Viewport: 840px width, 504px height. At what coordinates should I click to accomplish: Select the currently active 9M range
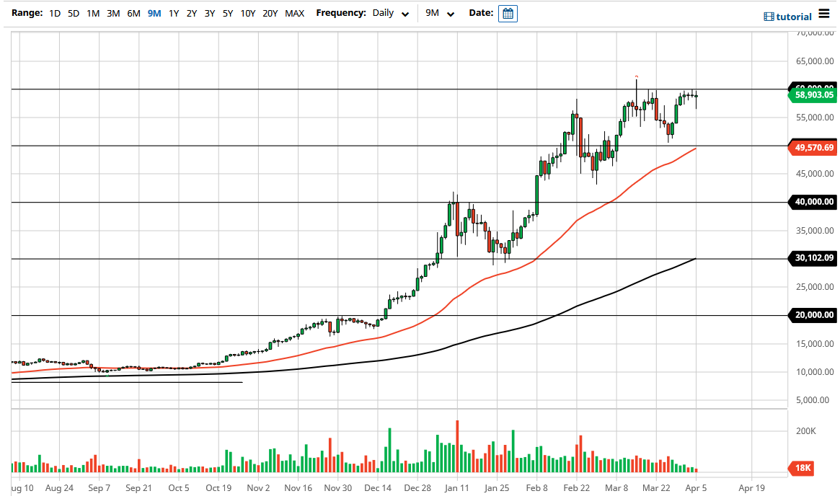pos(154,13)
